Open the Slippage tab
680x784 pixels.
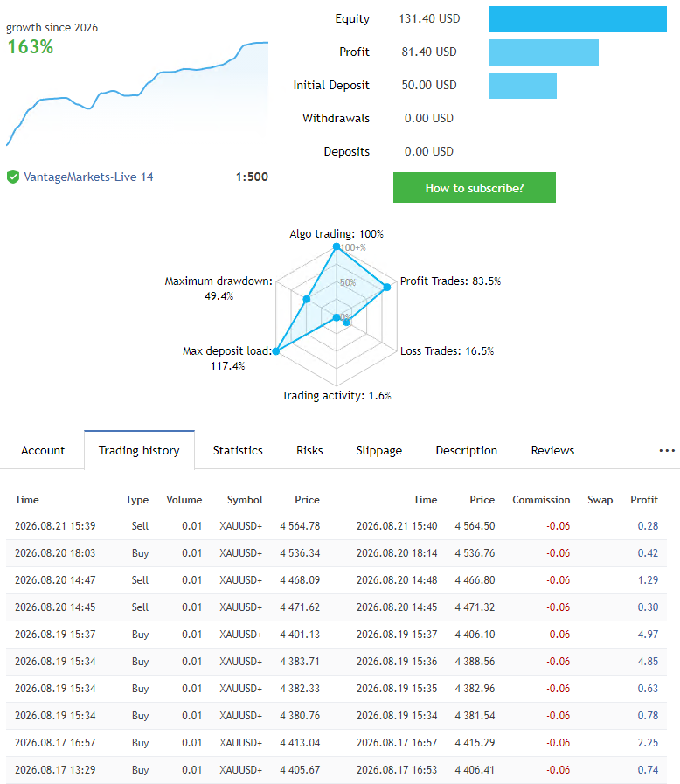379,450
